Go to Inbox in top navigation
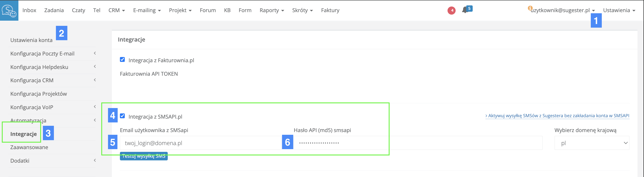The width and height of the screenshot is (644, 177). 29,11
